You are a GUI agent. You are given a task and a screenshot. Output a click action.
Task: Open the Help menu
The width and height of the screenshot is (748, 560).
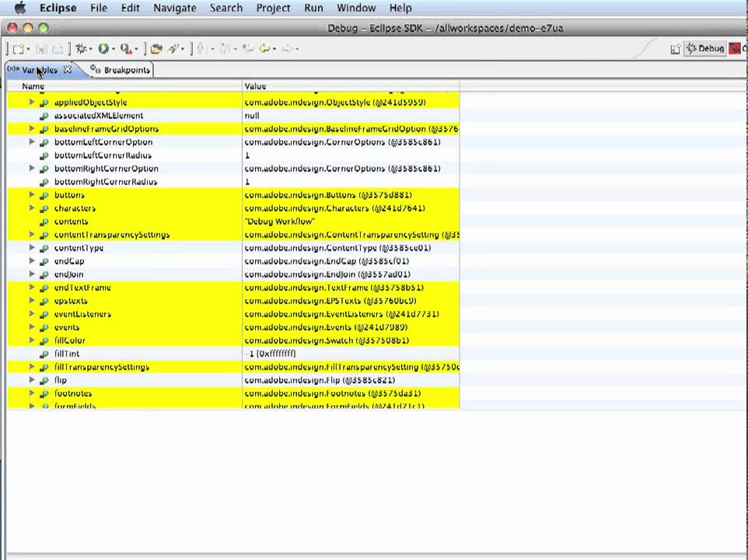(400, 8)
